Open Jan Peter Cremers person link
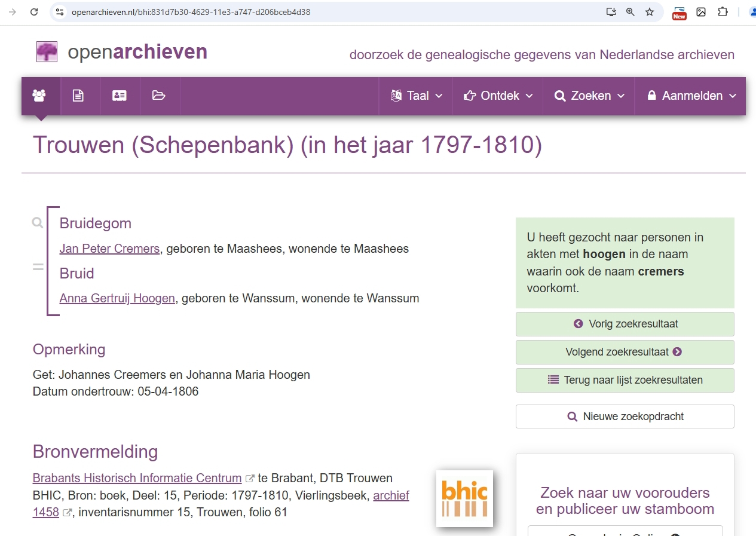The height and width of the screenshot is (536, 756). [x=109, y=249]
